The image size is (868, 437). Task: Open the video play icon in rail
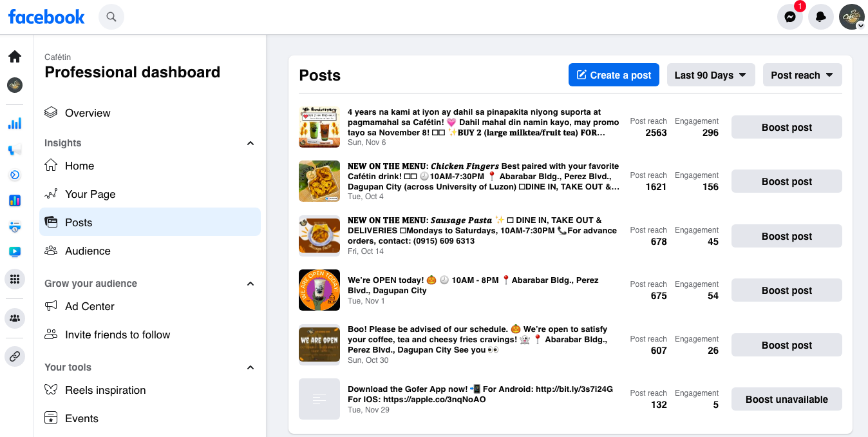pyautogui.click(x=15, y=252)
